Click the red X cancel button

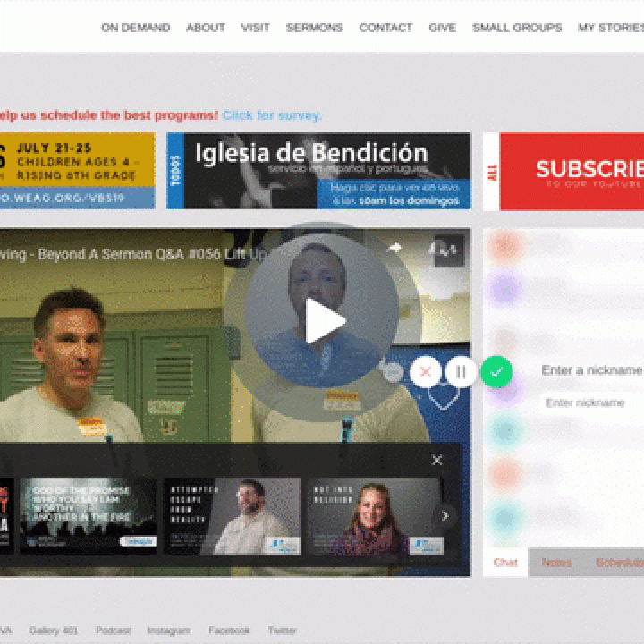coord(426,371)
